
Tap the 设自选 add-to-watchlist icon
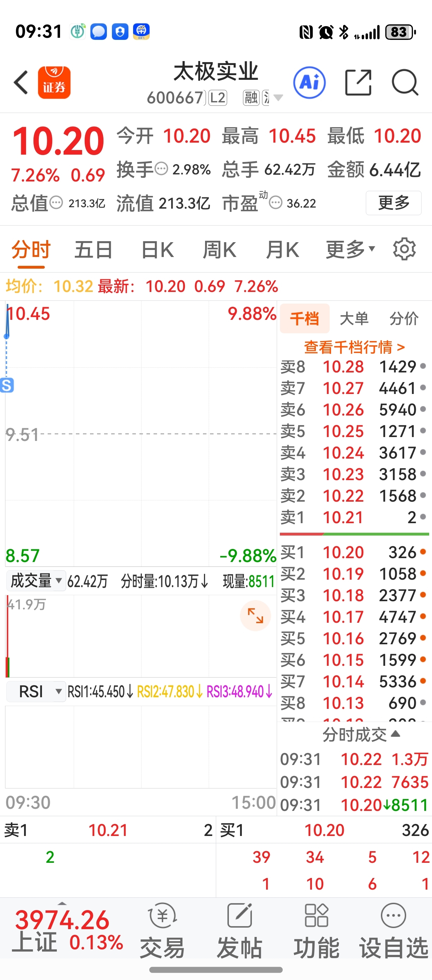[394, 931]
